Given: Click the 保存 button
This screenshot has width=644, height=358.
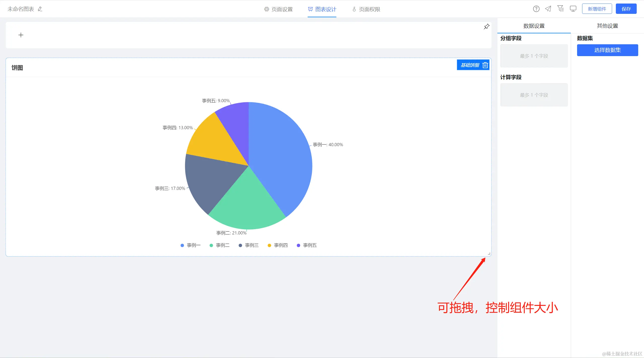Looking at the screenshot, I should point(626,9).
